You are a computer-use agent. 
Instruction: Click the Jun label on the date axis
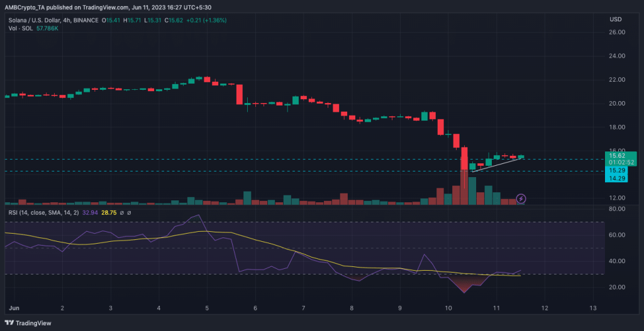(x=14, y=308)
